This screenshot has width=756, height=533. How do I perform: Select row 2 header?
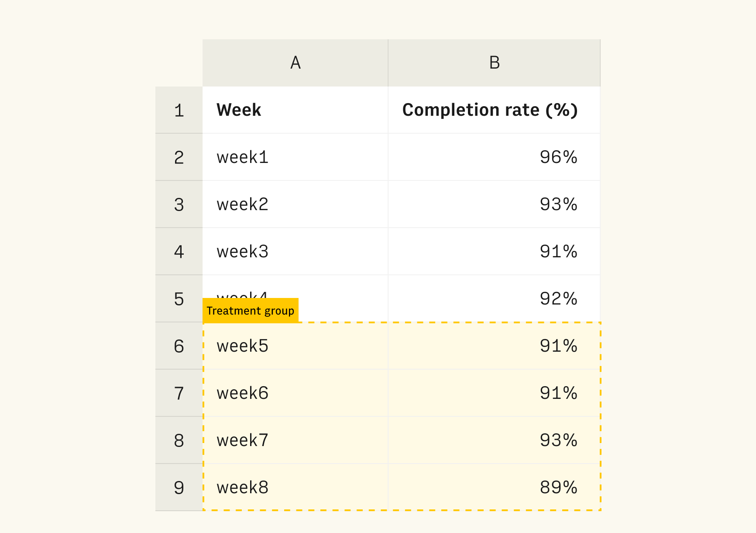coord(179,157)
